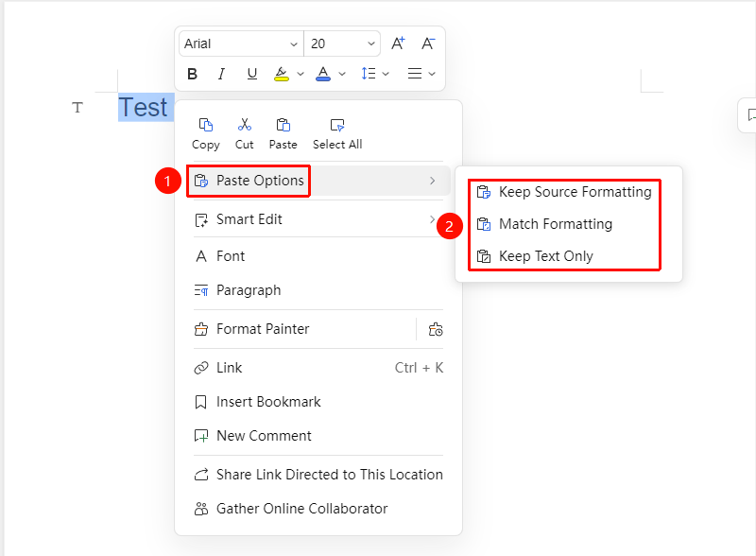Click the increase font size icon
This screenshot has width=756, height=556.
(x=398, y=43)
